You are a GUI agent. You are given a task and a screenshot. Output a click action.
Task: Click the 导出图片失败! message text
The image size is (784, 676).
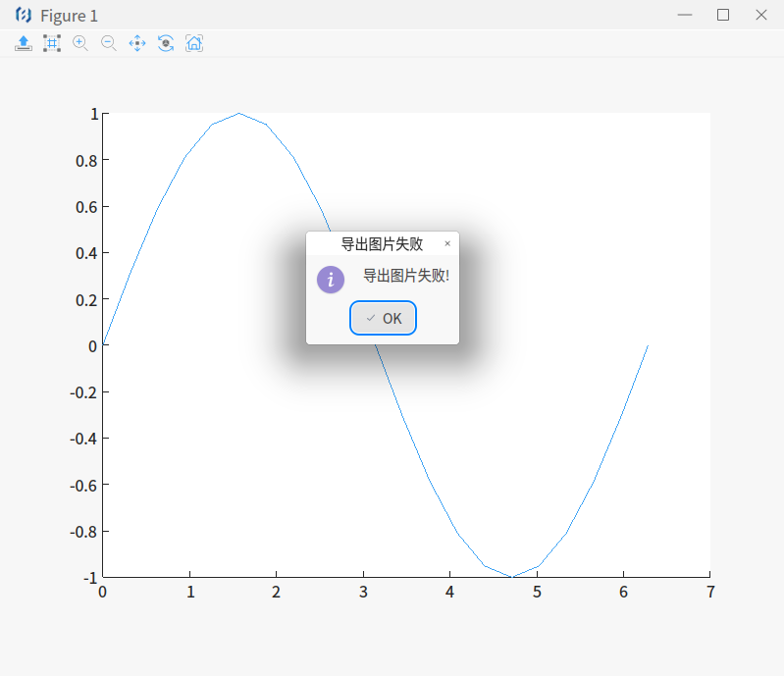(x=406, y=276)
